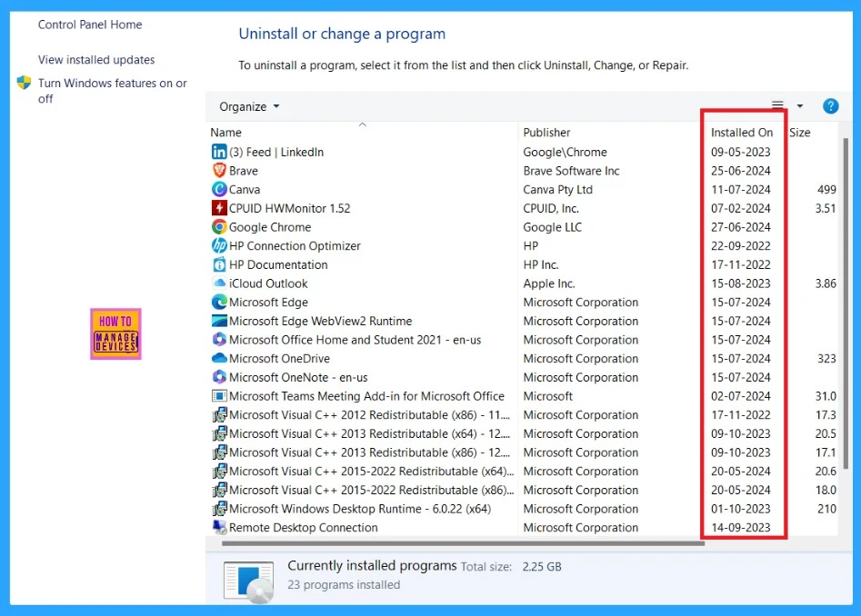Click the Canva program icon
Screen dimensions: 861x616
[x=219, y=189]
